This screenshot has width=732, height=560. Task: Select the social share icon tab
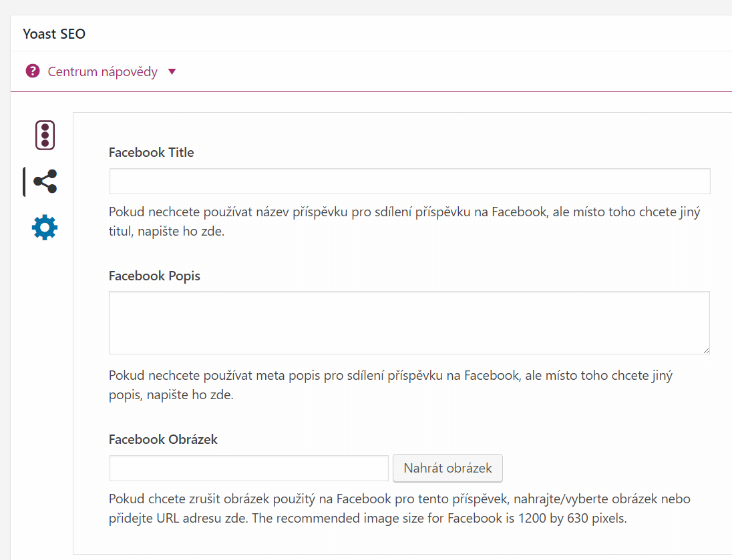point(45,181)
